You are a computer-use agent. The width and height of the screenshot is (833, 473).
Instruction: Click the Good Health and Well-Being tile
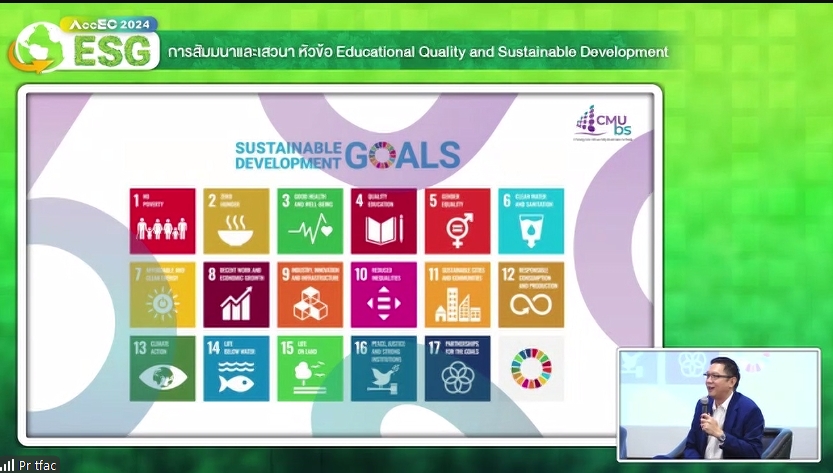pyautogui.click(x=309, y=221)
